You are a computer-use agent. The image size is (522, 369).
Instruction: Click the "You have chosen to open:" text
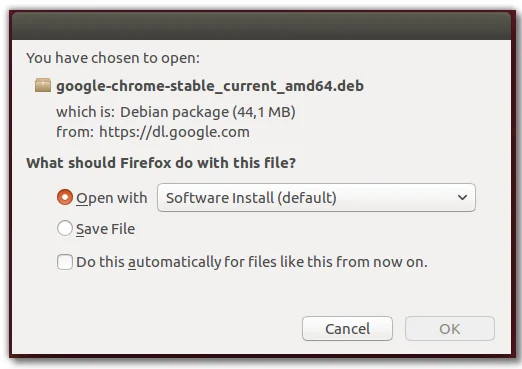113,58
